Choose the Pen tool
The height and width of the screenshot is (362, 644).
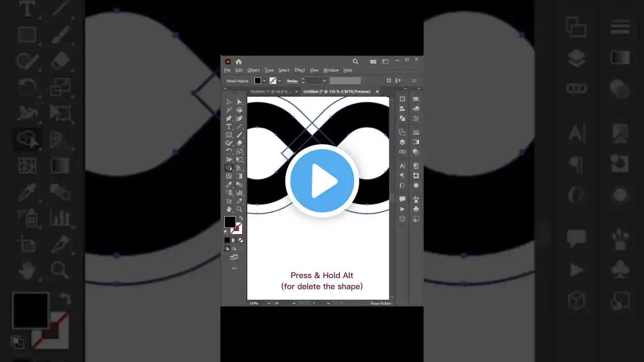[229, 118]
